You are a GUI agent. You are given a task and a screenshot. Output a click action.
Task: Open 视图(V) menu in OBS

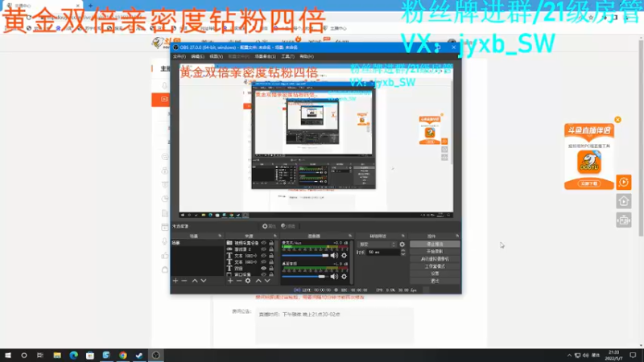click(x=216, y=56)
